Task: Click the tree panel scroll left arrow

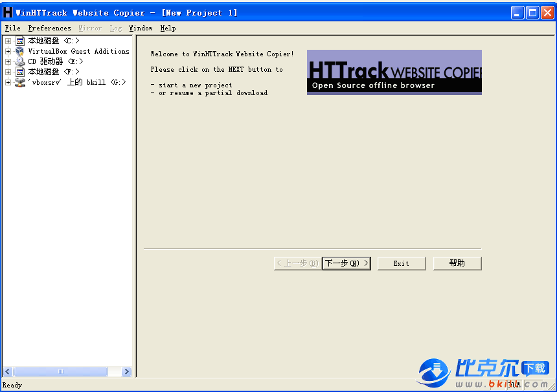Action: [x=8, y=371]
